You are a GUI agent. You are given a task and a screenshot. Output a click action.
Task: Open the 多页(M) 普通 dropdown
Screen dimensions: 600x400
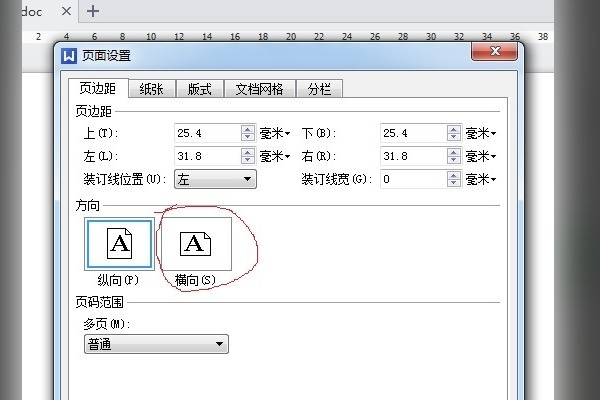click(x=156, y=344)
